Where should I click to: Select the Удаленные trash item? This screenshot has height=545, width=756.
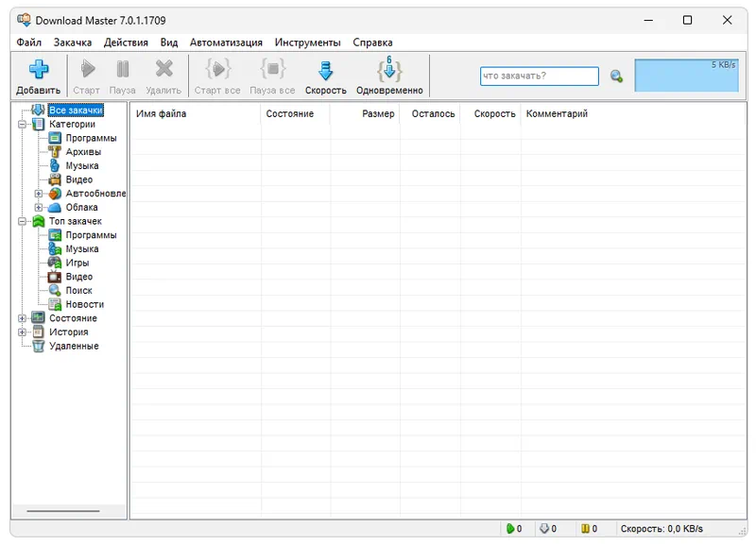coord(74,347)
